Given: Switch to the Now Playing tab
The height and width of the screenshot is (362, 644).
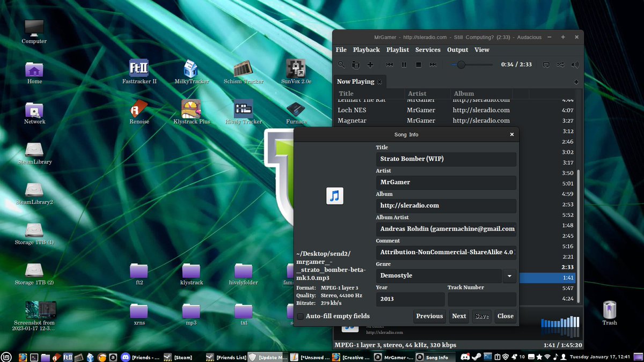Looking at the screenshot, I should [355, 82].
